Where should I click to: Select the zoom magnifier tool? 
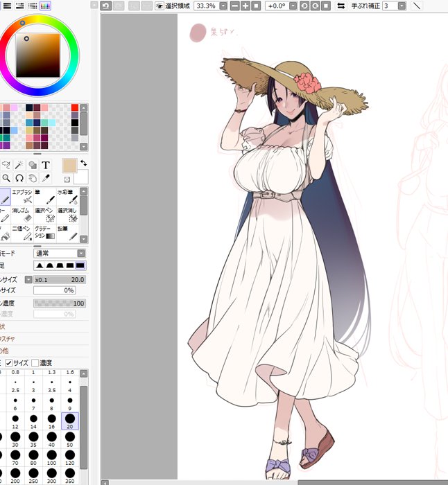6,178
